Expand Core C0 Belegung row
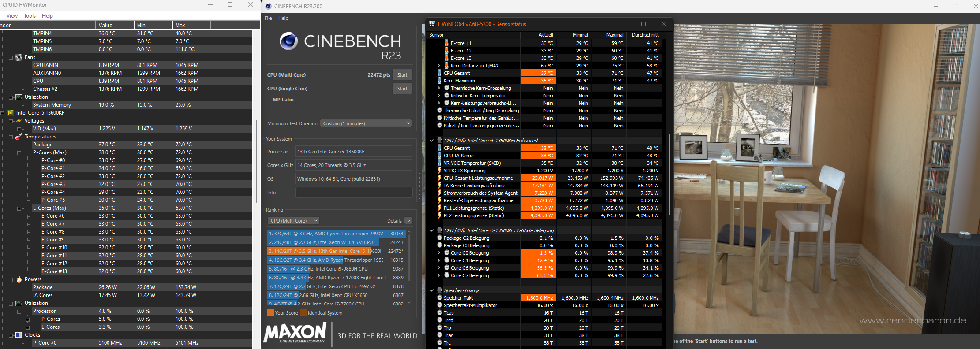Image resolution: width=980 pixels, height=349 pixels. pos(438,253)
